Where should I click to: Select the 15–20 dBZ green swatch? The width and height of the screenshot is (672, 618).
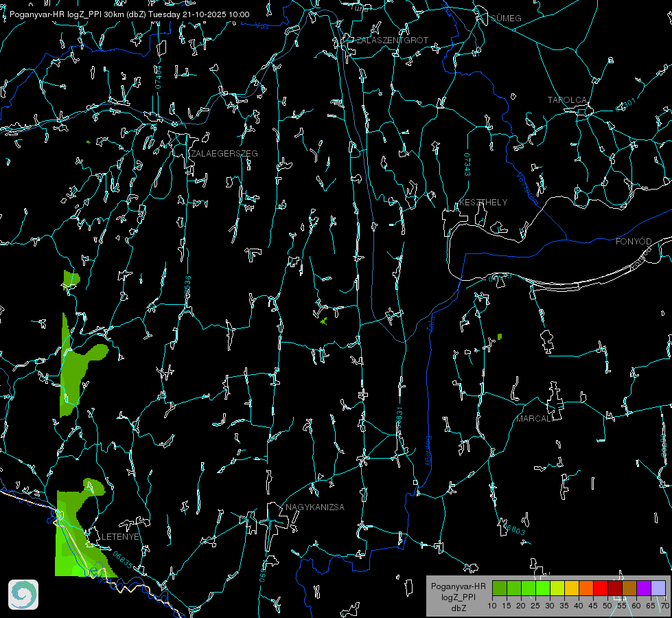click(514, 588)
